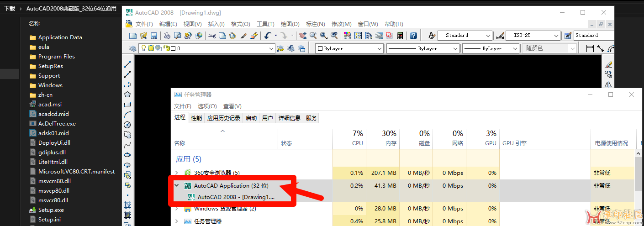The width and height of the screenshot is (644, 226).
Task: Select the Program Files folder in explorer
Action: pos(56,57)
